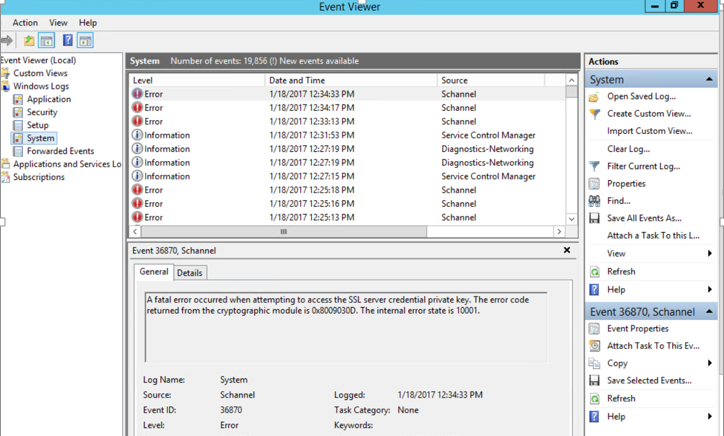Click the Open Saved Log folder icon
724x436 pixels.
(x=594, y=97)
